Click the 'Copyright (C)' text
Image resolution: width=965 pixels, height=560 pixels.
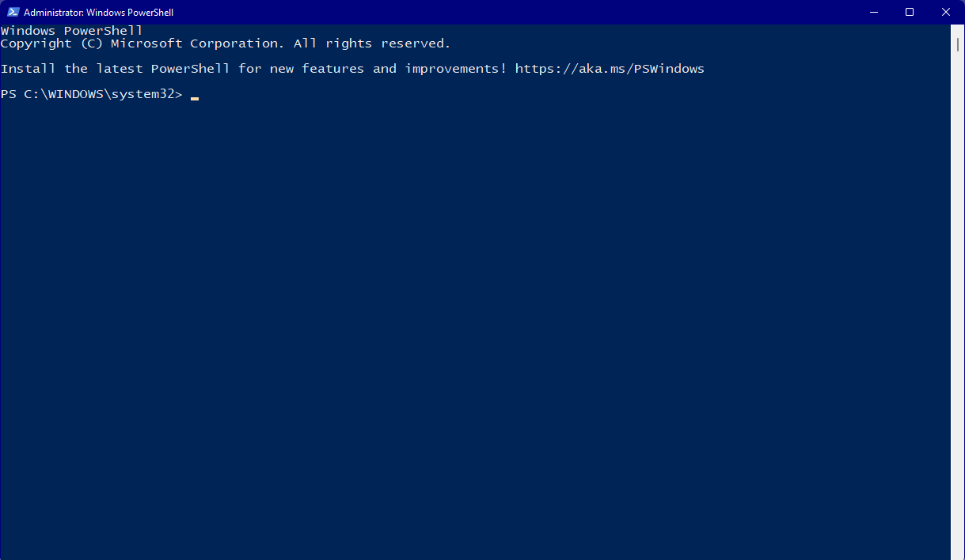pyautogui.click(x=52, y=44)
